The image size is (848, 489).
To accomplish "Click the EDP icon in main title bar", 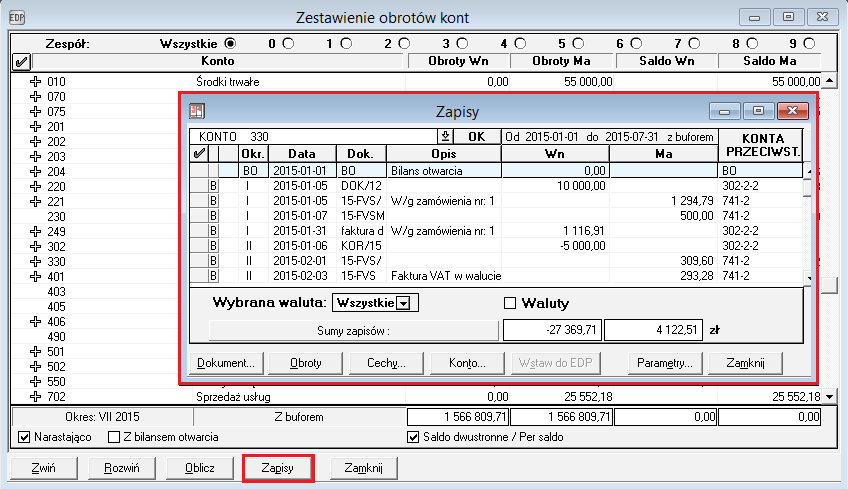I will [x=17, y=18].
